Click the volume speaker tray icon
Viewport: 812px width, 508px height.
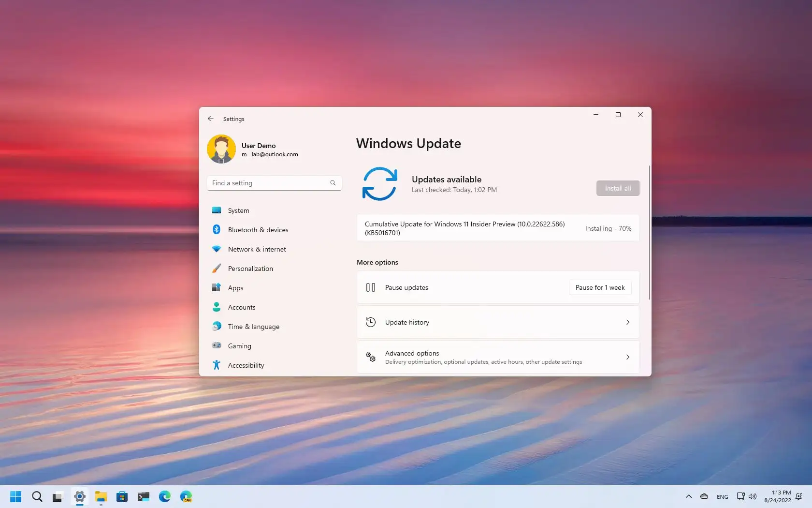(x=753, y=496)
